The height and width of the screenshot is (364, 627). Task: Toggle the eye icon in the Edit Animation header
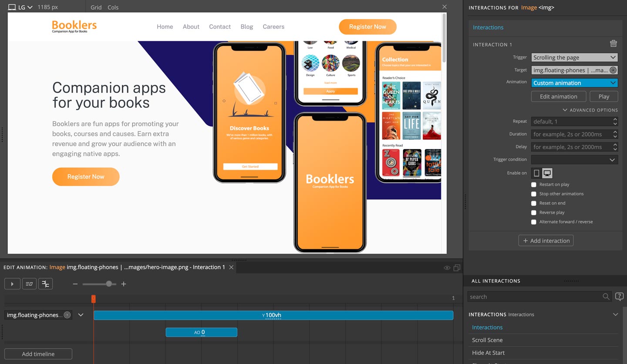447,268
